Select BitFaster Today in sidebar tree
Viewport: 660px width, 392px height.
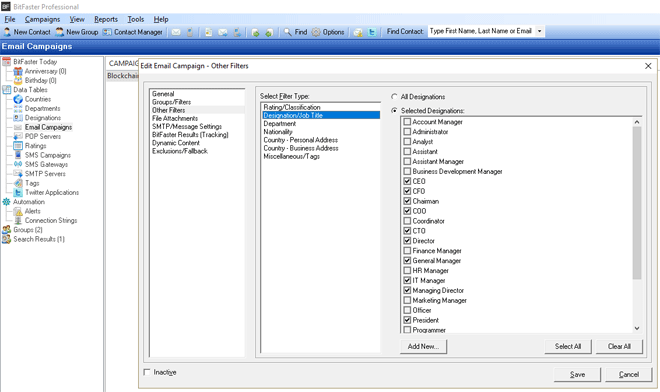[35, 62]
